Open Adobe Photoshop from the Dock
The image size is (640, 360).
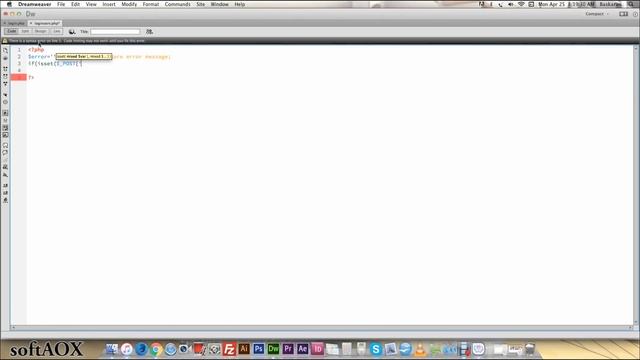point(259,349)
